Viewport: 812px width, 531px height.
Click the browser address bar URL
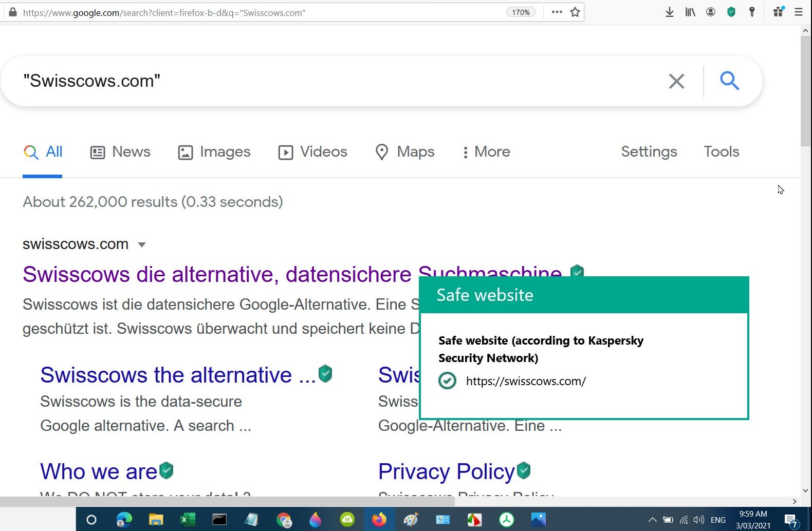[164, 12]
